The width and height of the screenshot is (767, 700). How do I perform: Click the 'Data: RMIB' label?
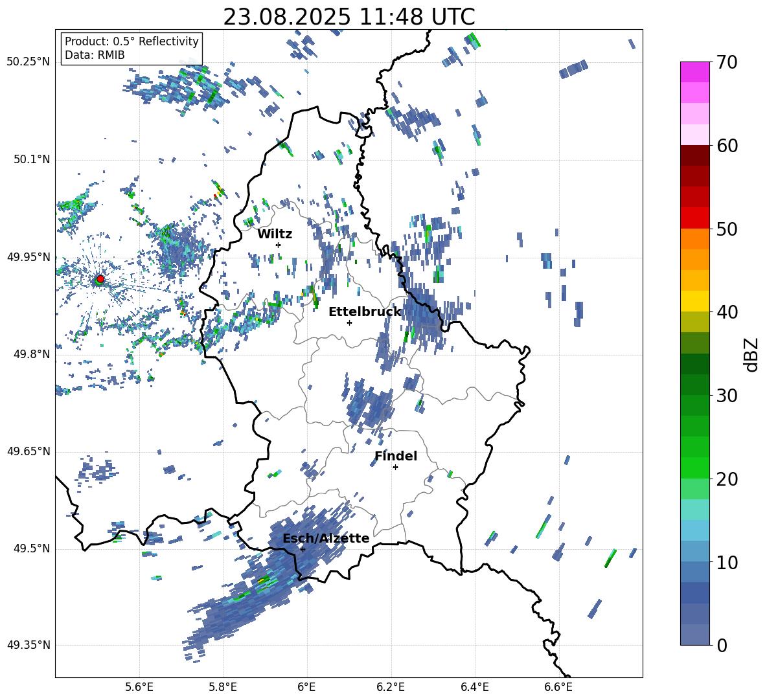pos(95,55)
